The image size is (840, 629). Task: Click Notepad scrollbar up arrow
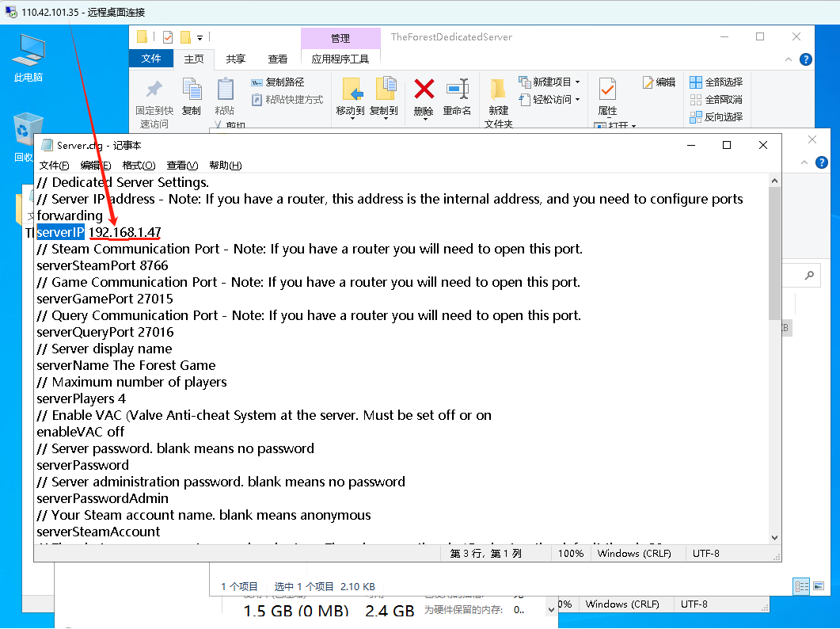pyautogui.click(x=774, y=181)
